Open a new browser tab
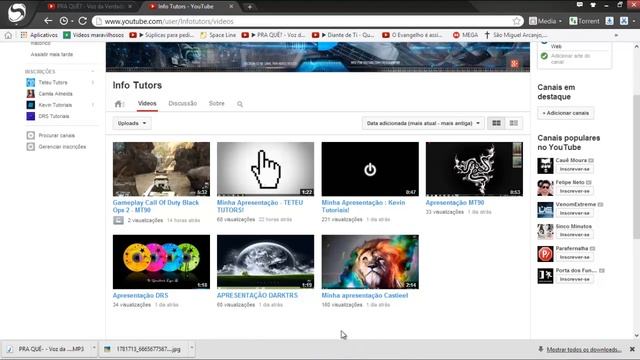This screenshot has height=360, width=640. [x=249, y=7]
